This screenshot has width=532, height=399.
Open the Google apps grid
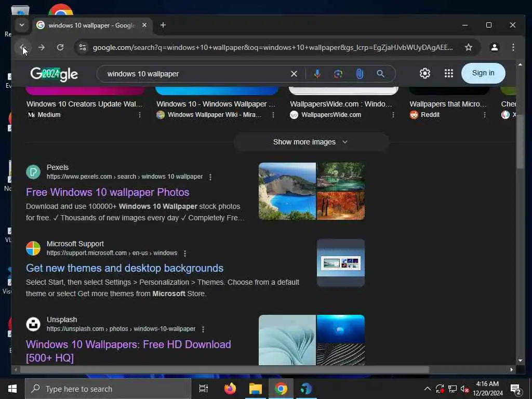coord(448,73)
